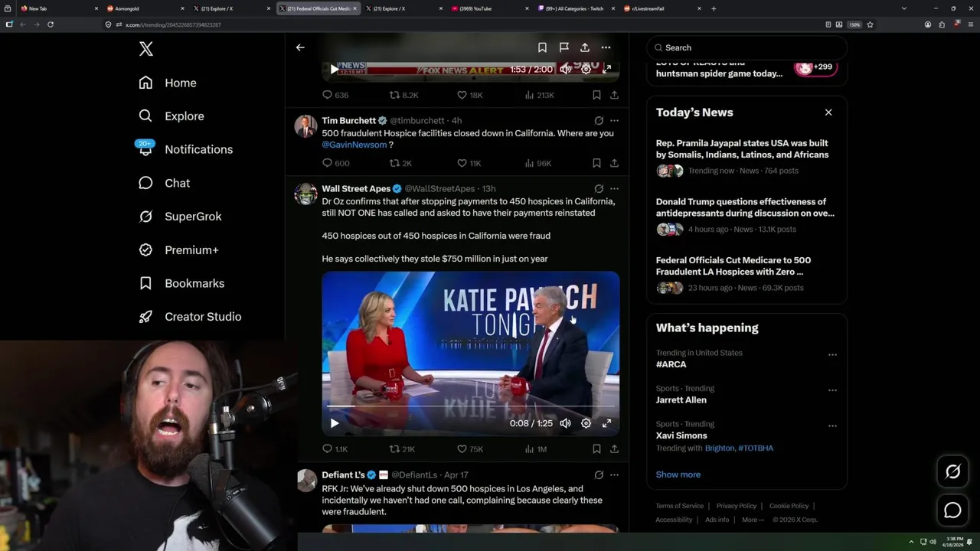Open Bookmarks in the sidebar
This screenshot has width=980, height=551.
click(182, 283)
